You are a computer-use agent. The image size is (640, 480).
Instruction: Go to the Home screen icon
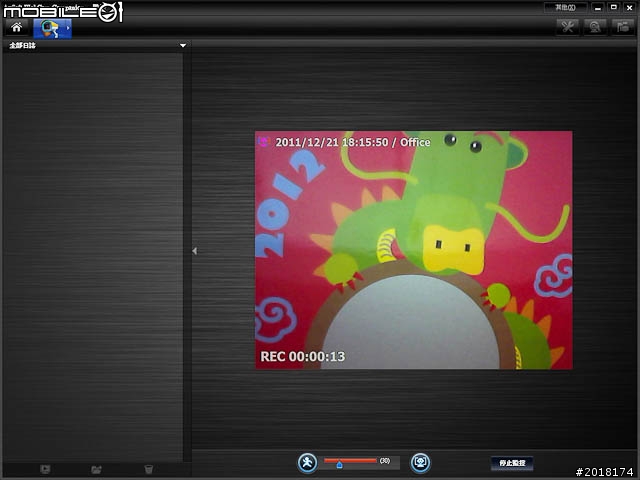coord(17,28)
